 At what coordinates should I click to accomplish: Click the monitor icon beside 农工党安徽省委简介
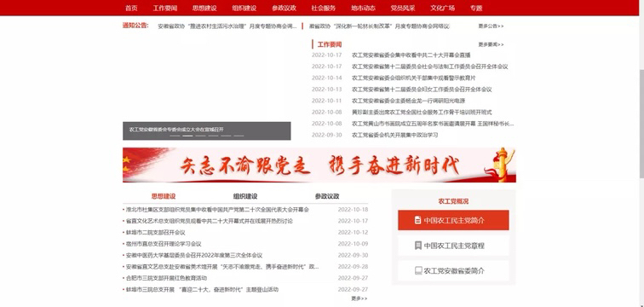tap(418, 271)
